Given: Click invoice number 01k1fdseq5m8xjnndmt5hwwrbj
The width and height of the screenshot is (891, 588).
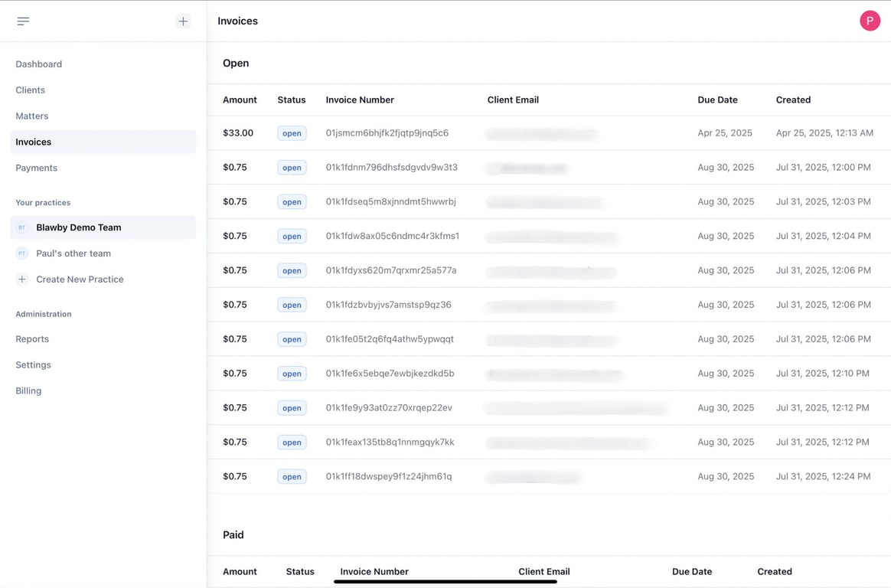Looking at the screenshot, I should coord(391,201).
